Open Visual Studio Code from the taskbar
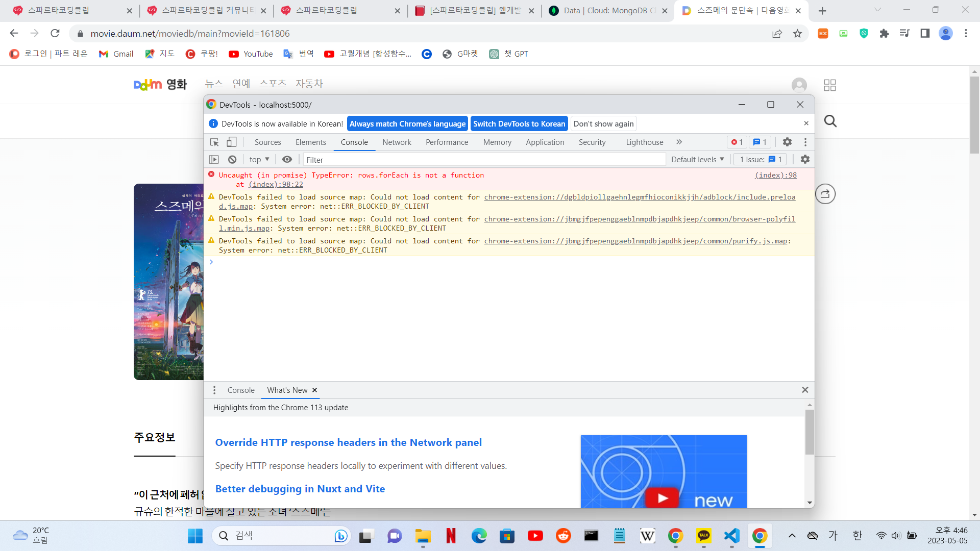Image resolution: width=980 pixels, height=551 pixels. (731, 536)
